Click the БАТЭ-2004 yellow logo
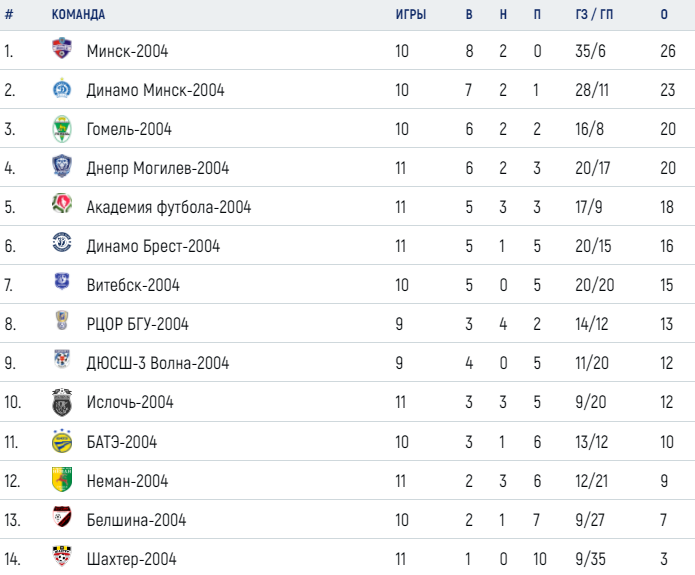 (62, 441)
